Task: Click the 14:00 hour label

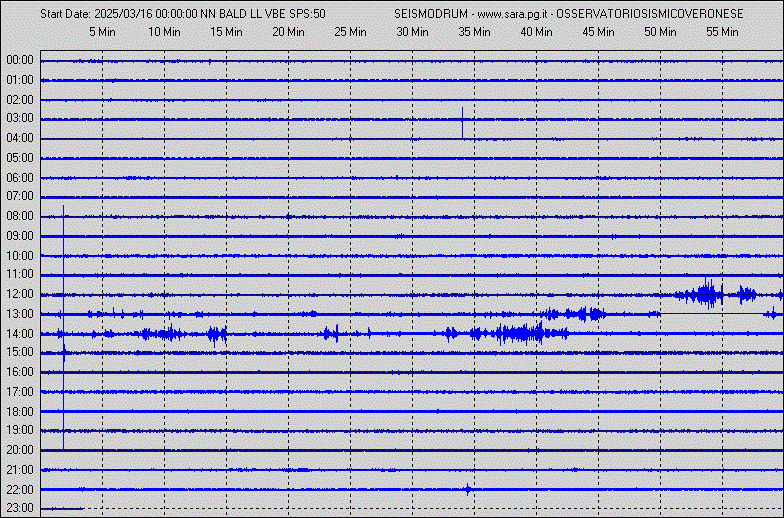Action: point(20,334)
